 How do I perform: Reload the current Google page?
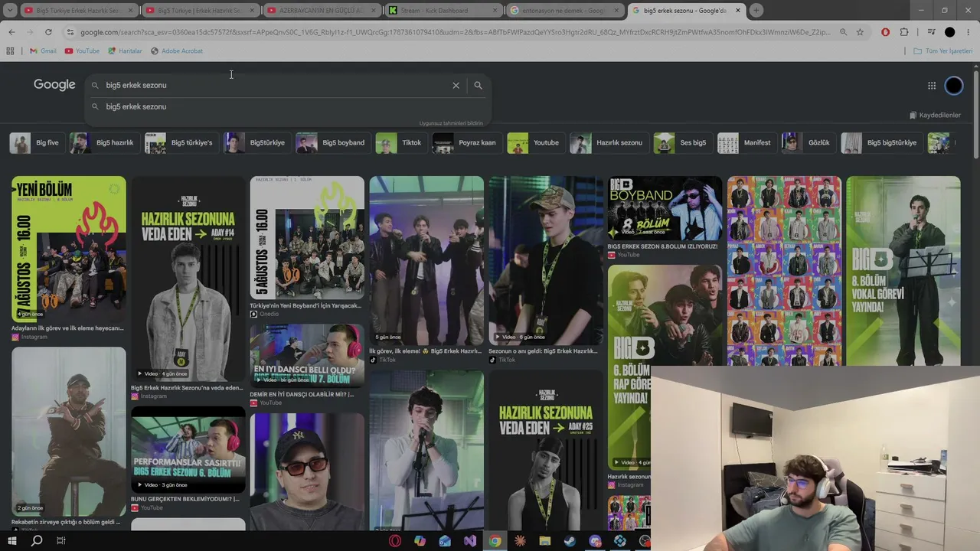point(48,32)
